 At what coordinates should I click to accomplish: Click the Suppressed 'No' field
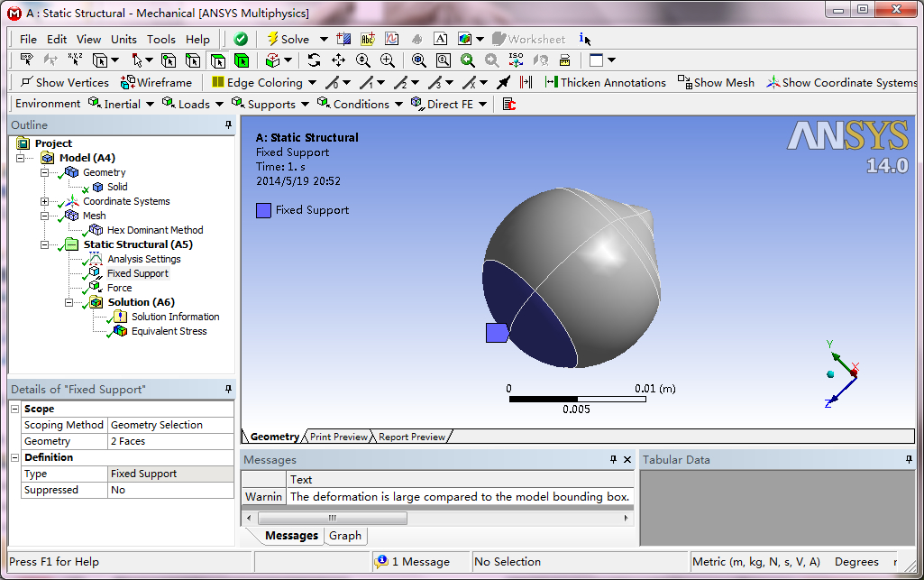(x=170, y=490)
